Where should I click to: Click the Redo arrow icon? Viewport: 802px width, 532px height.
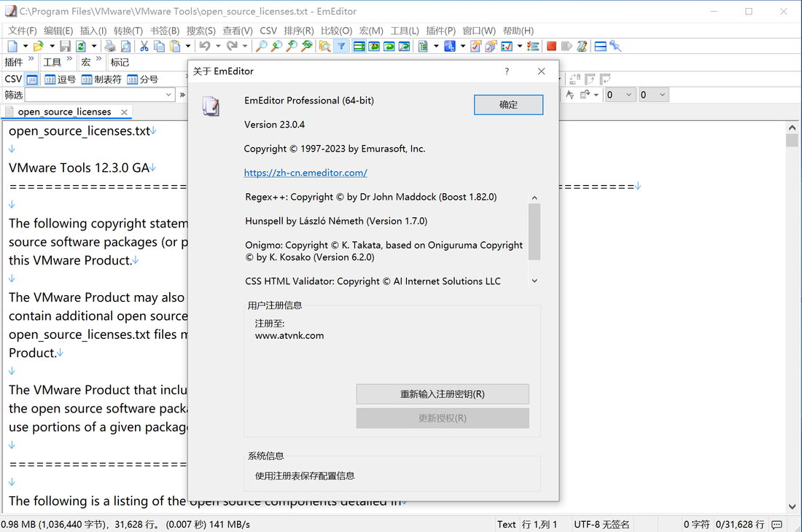(232, 47)
